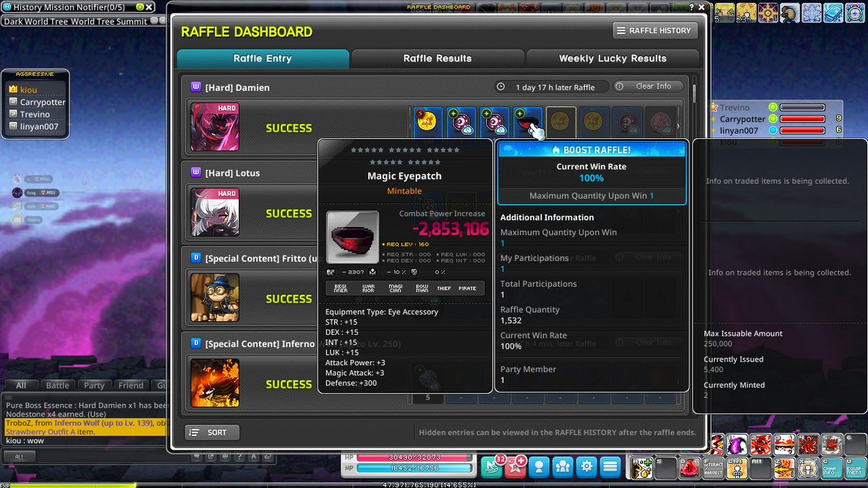Image resolution: width=868 pixels, height=488 pixels.
Task: Open the red star event icon
Action: click(515, 466)
